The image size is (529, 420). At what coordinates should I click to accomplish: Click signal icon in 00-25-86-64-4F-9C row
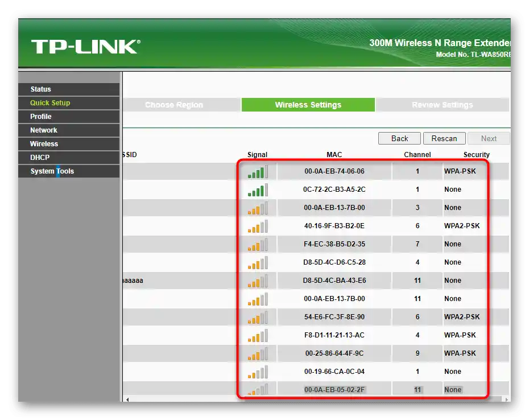258,354
